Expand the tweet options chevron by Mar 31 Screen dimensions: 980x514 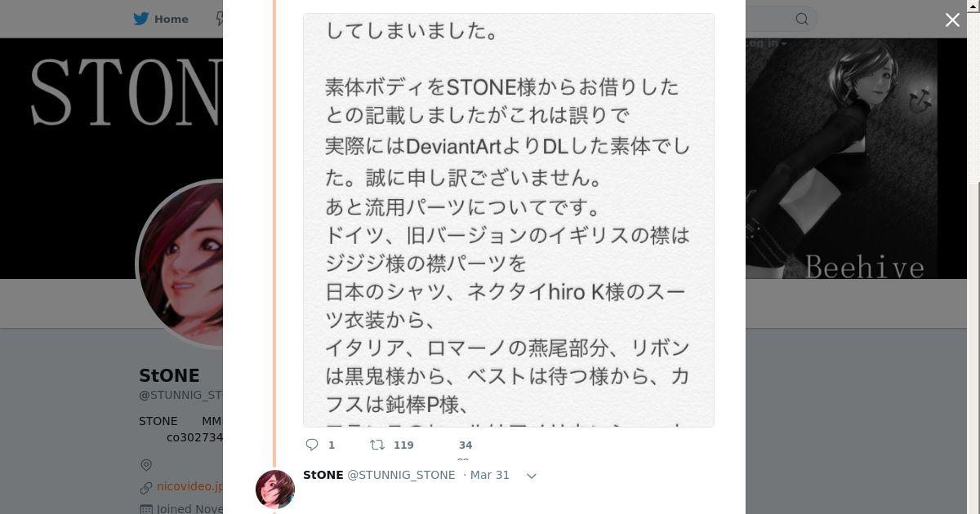[x=531, y=476]
